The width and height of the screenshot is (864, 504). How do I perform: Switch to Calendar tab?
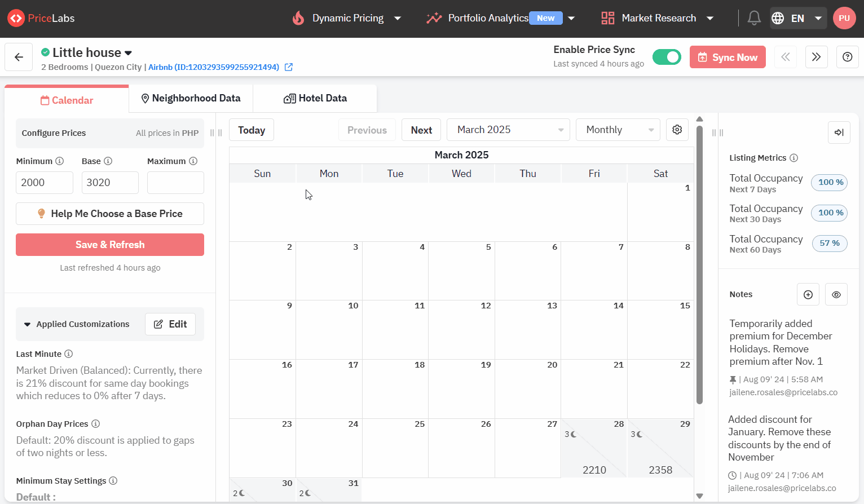(67, 100)
